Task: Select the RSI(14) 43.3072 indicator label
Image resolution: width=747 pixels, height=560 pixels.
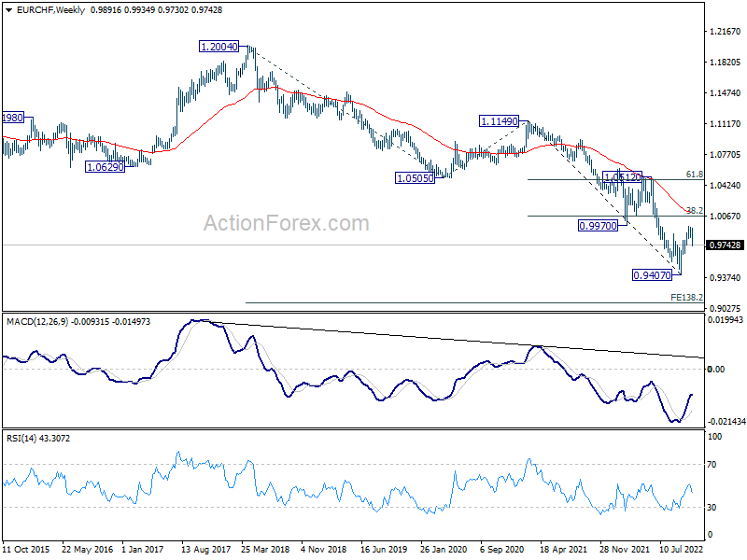Action: pyautogui.click(x=38, y=438)
